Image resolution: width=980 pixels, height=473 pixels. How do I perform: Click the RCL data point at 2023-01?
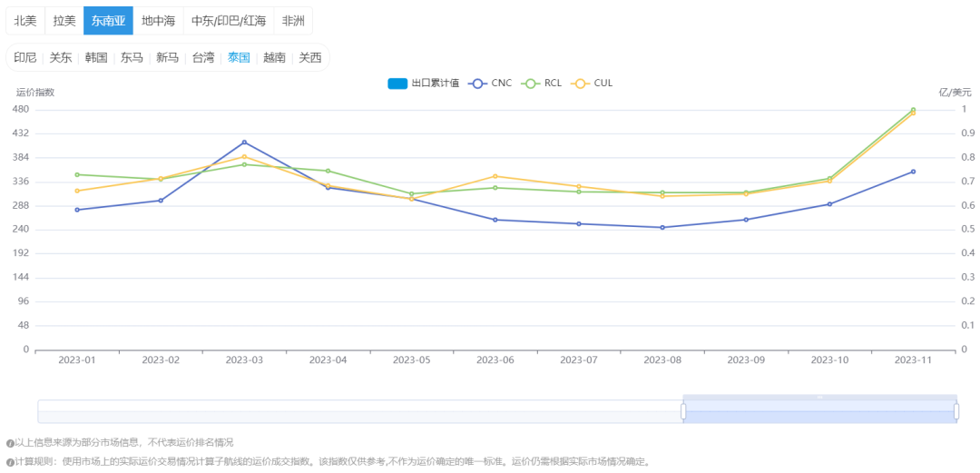(x=77, y=174)
